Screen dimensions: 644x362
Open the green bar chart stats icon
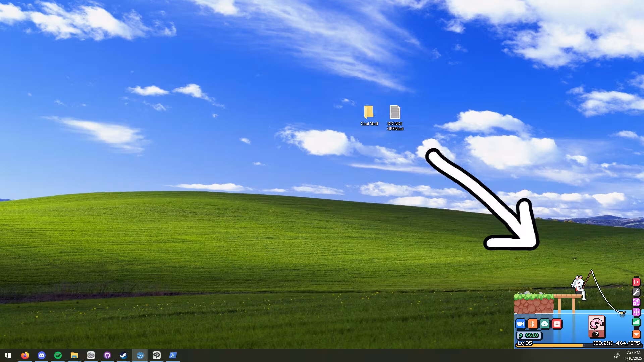coord(636,322)
